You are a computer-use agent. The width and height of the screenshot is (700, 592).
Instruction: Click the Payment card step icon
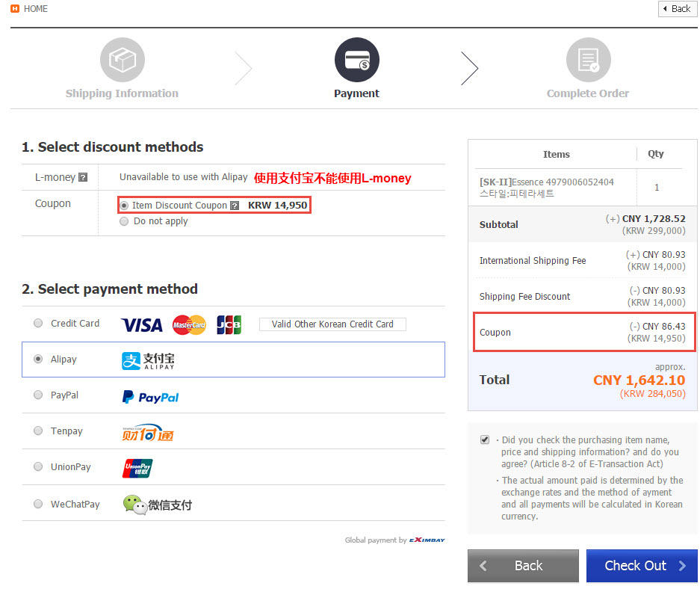pos(356,60)
